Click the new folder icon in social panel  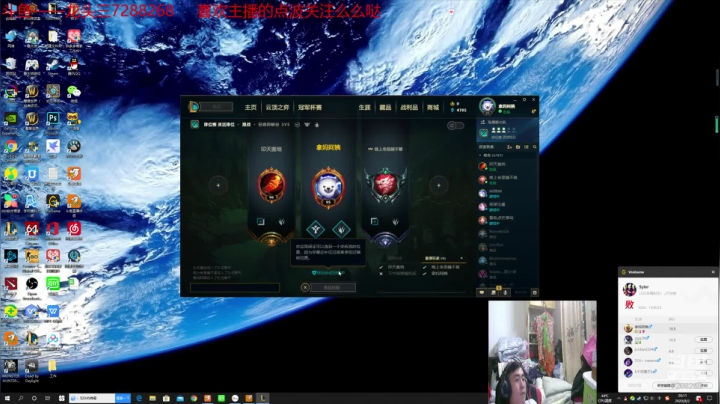pos(518,147)
